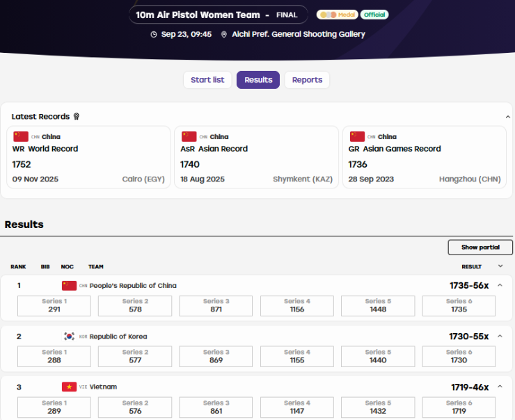Click the People's Republic of China team name
515x420 pixels.
(x=133, y=286)
